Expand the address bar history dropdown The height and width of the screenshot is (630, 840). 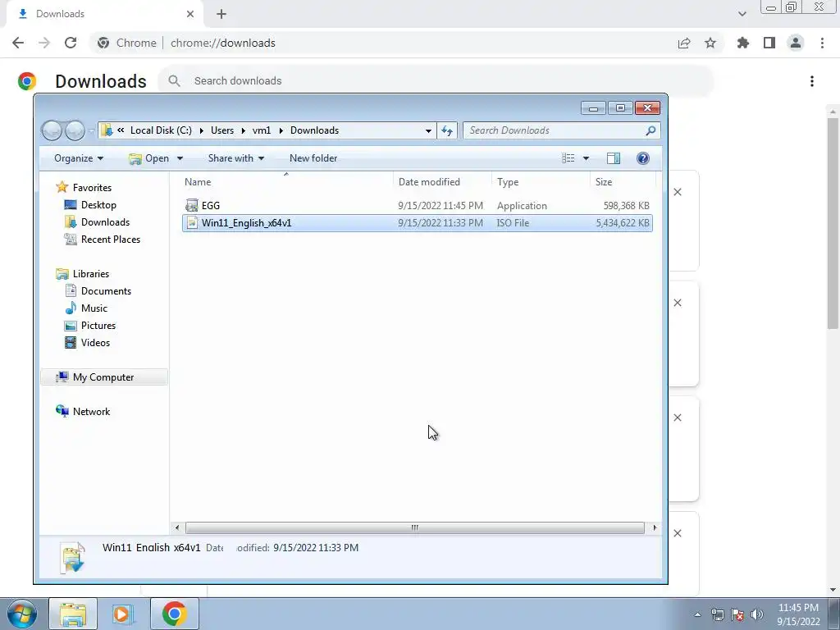coord(428,130)
